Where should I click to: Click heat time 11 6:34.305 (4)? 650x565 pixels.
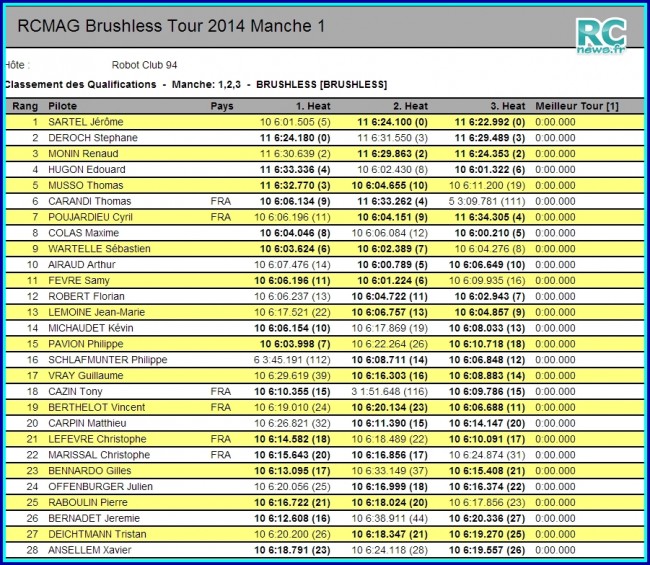[x=490, y=217]
